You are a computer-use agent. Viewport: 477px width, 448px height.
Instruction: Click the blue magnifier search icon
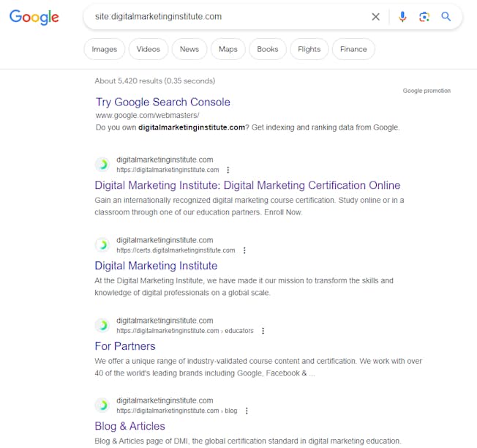(446, 16)
